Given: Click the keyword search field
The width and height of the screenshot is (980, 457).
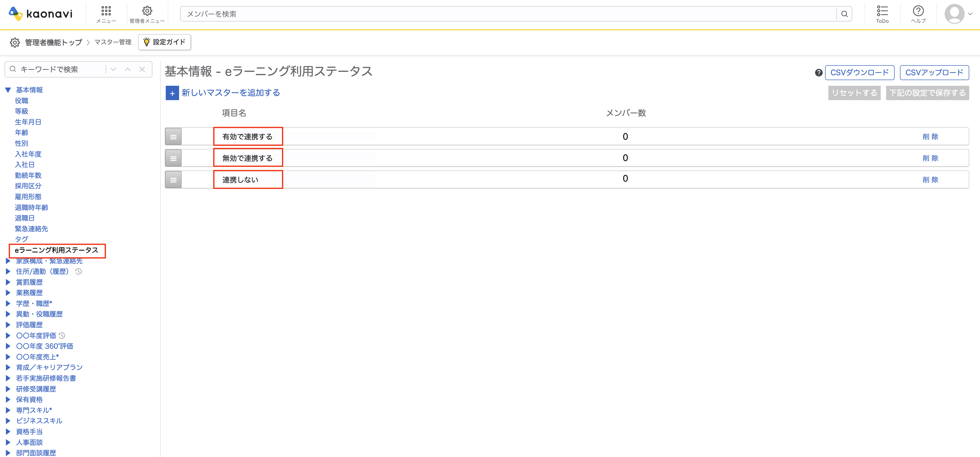Looking at the screenshot, I should pos(61,69).
